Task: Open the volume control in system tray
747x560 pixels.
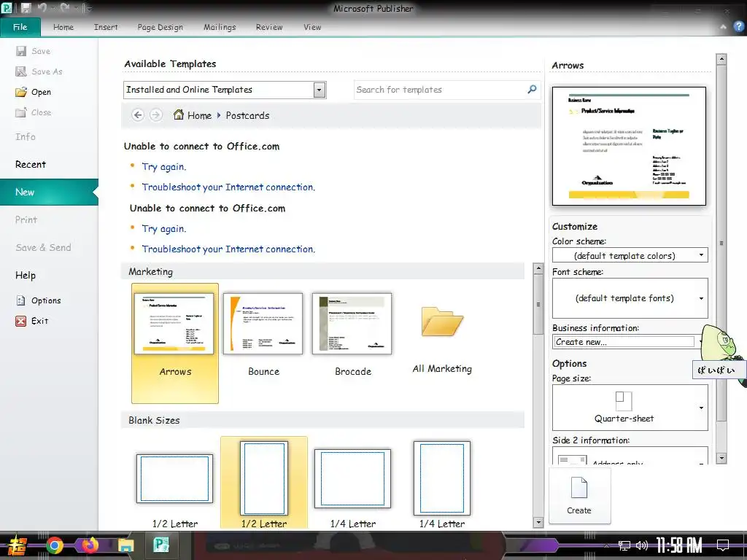Action: tap(642, 545)
